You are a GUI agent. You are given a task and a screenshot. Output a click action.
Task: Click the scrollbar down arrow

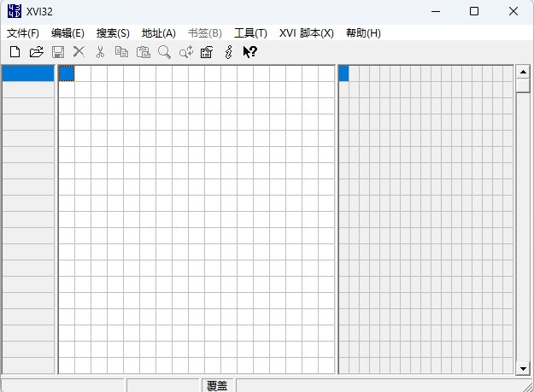(x=523, y=368)
